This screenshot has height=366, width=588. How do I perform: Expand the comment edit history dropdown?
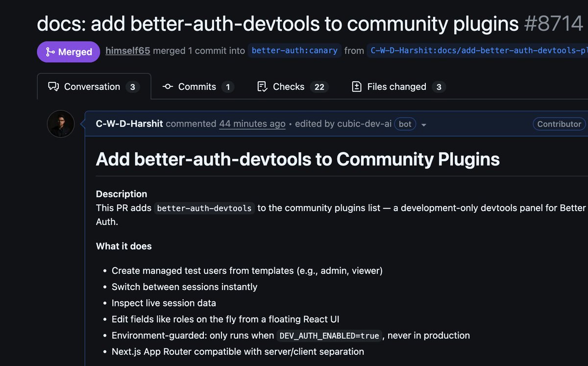[x=424, y=125]
